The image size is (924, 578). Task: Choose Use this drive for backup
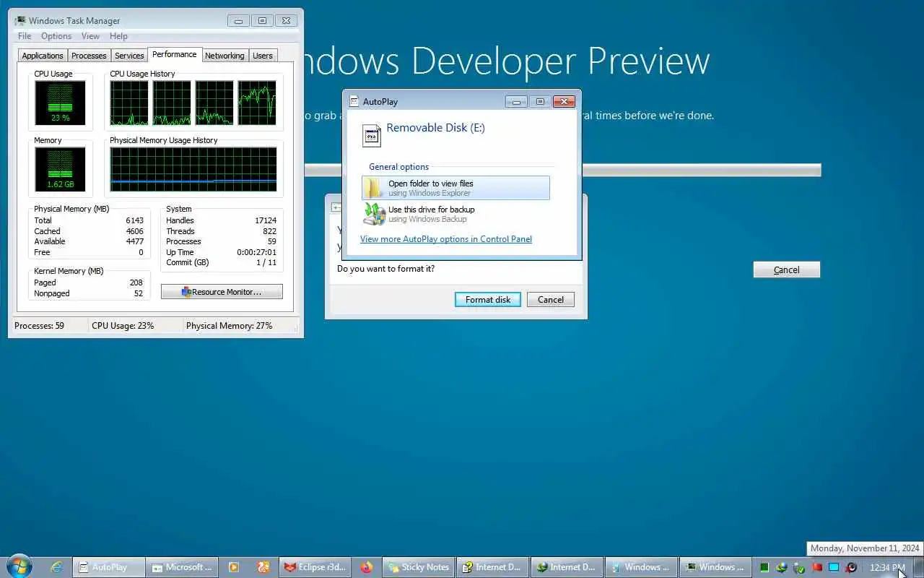click(456, 214)
